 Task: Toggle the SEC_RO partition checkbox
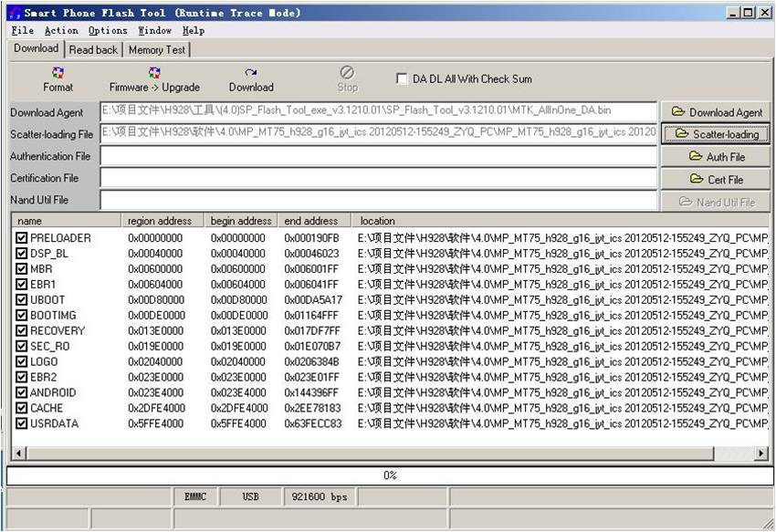click(21, 346)
